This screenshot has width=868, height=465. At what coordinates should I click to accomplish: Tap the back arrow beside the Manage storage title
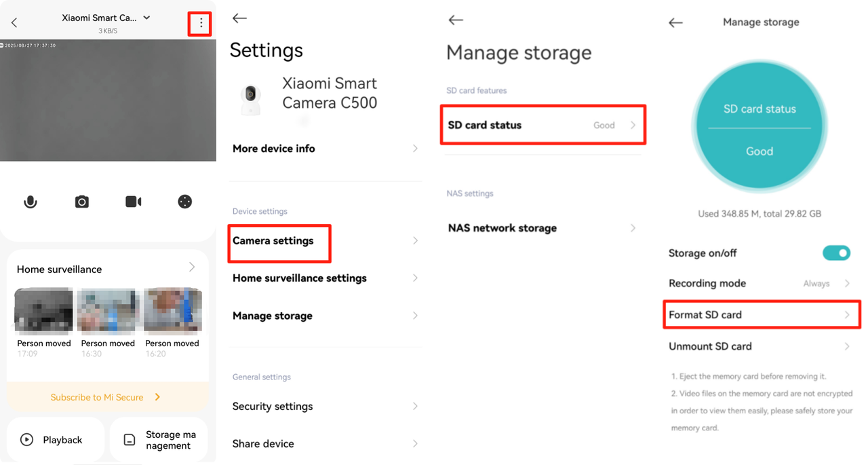[675, 22]
